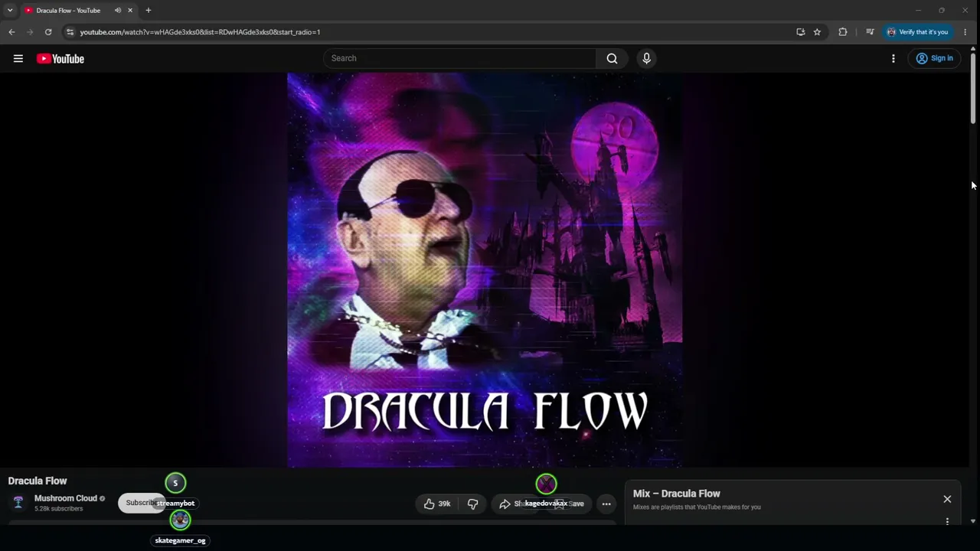Mute the tab's audio speaker icon
Viewport: 980px width, 551px height.
coord(118,11)
